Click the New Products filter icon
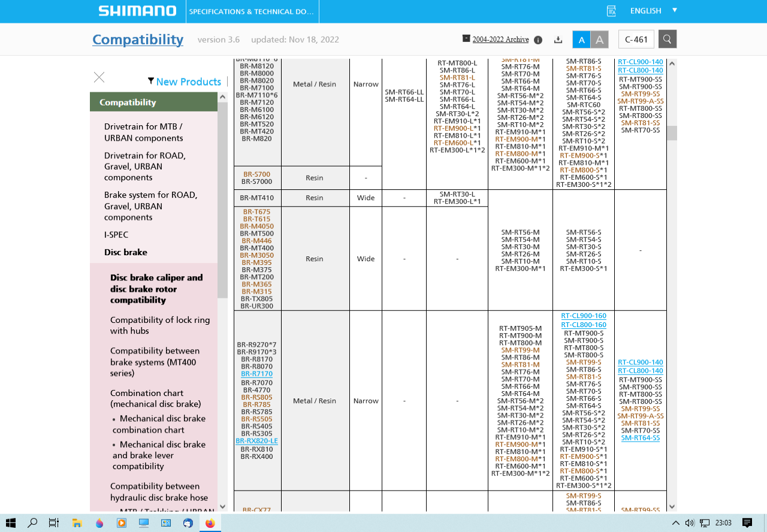This screenshot has height=532, width=767. (151, 81)
